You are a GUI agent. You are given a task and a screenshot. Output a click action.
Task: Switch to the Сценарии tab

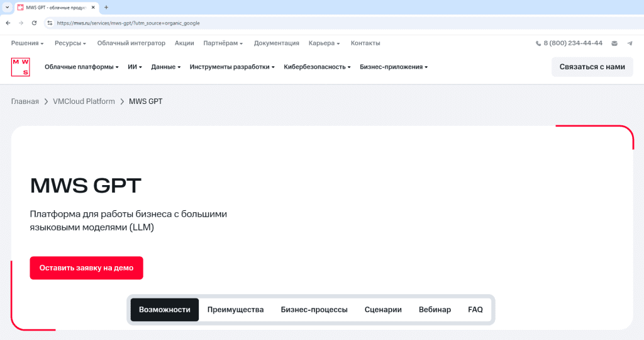point(383,310)
